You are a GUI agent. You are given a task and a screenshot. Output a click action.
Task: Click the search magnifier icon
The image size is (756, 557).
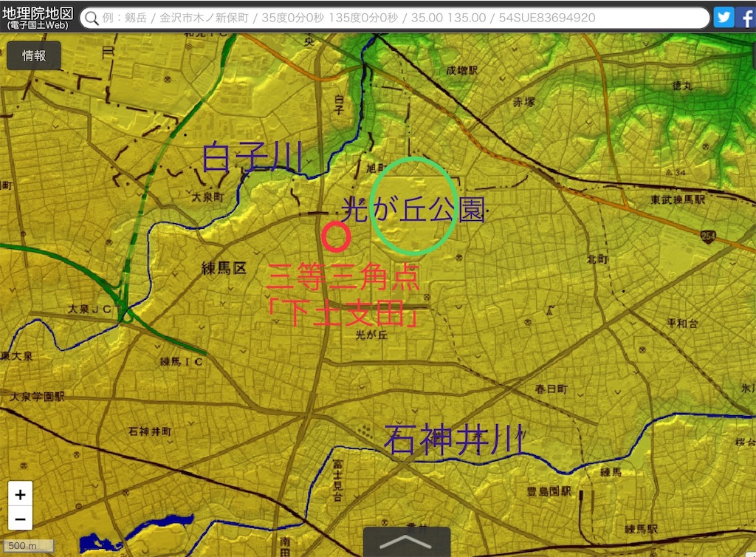pos(91,18)
